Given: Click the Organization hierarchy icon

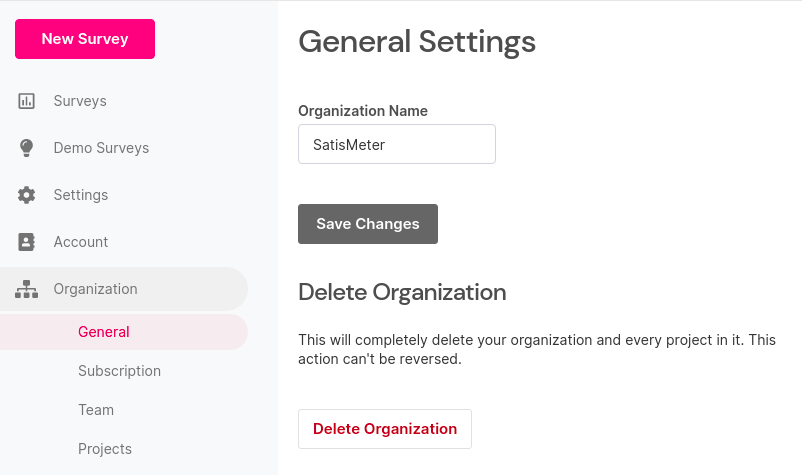Looking at the screenshot, I should coord(27,289).
